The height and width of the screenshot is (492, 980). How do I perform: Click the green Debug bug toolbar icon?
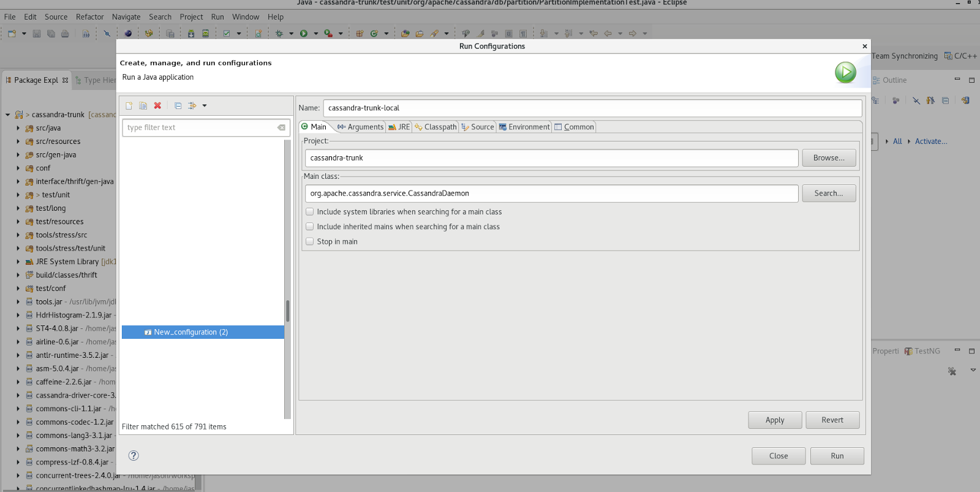279,34
